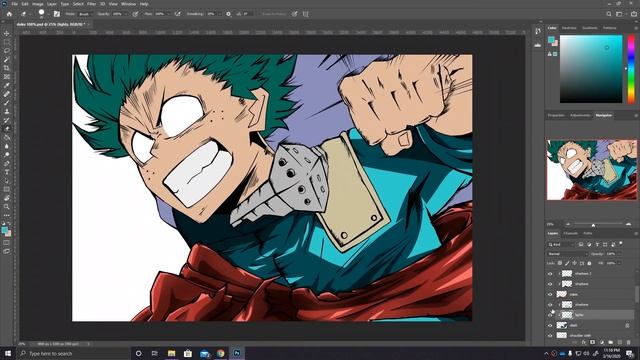640x360 pixels.
Task: Select the Crop tool
Action: pyautogui.click(x=7, y=68)
